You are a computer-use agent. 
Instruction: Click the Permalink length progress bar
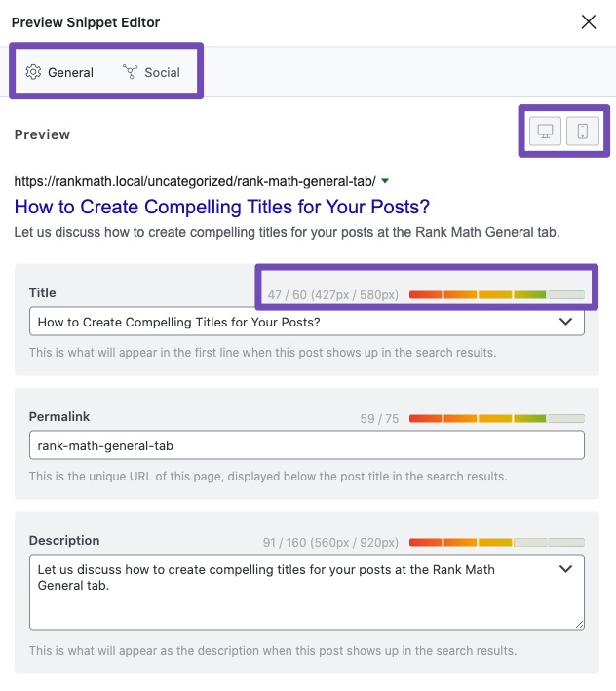pos(496,419)
